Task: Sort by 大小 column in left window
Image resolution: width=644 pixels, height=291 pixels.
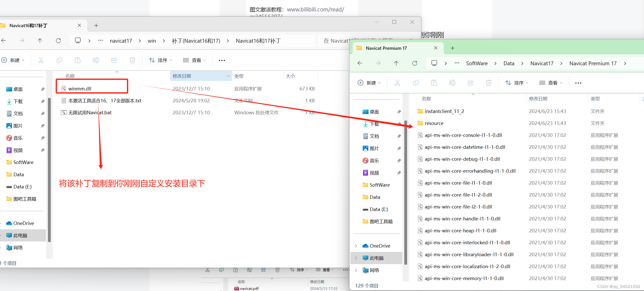Action: point(290,76)
